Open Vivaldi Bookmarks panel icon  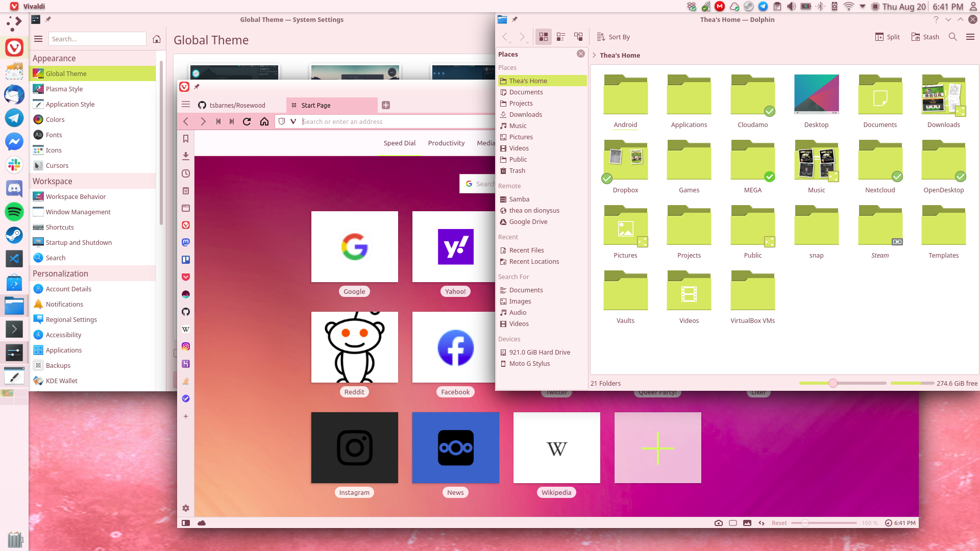click(186, 139)
